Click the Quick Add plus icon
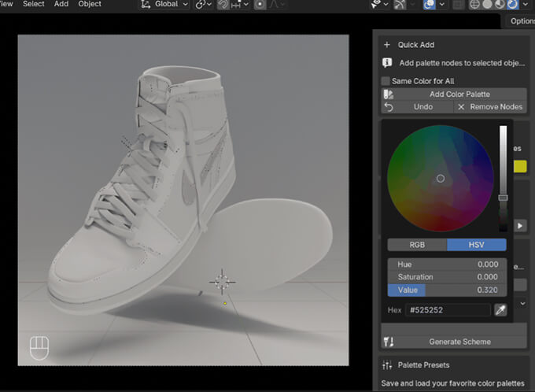The width and height of the screenshot is (535, 392). coord(387,45)
